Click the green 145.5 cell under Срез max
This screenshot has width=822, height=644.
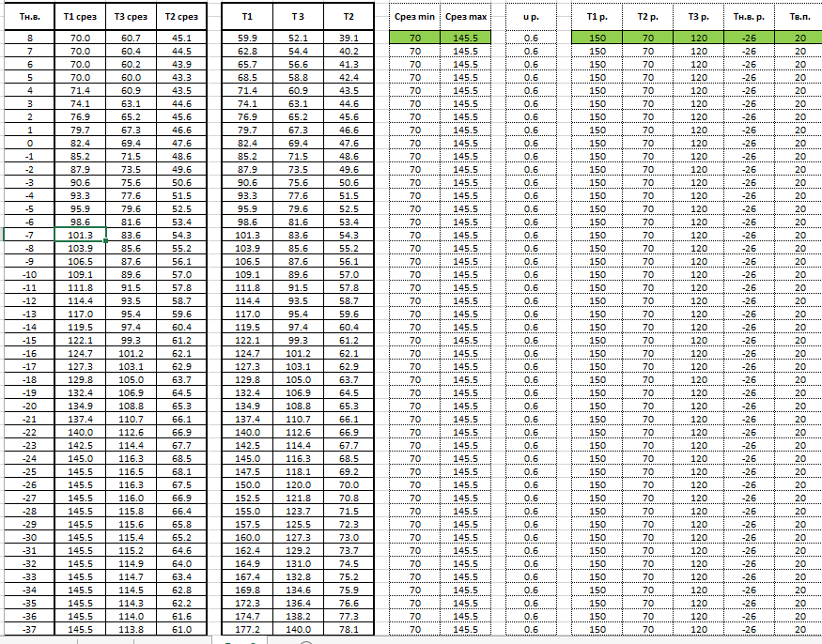(467, 38)
